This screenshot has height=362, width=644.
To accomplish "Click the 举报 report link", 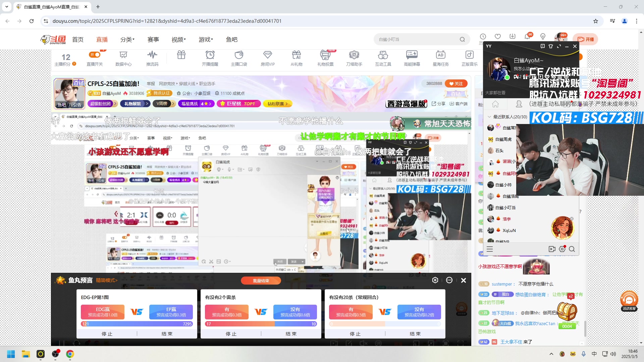I will click(x=151, y=84).
